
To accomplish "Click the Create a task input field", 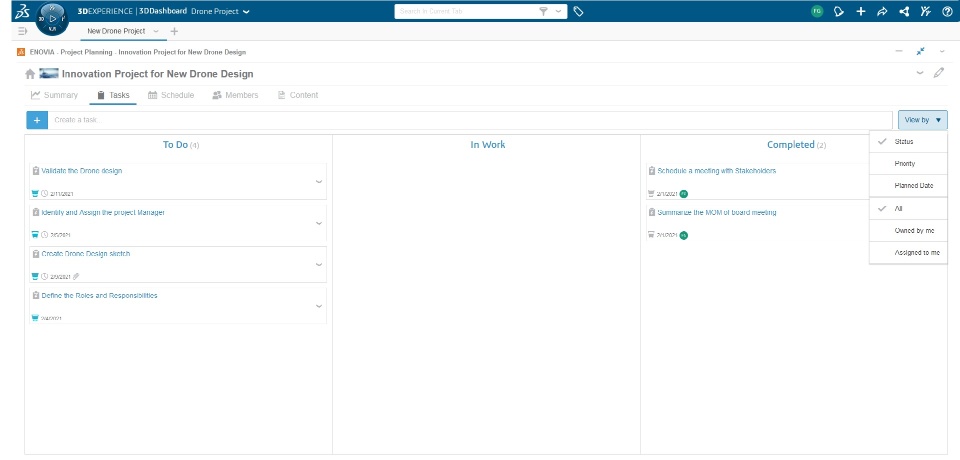I will (x=470, y=120).
